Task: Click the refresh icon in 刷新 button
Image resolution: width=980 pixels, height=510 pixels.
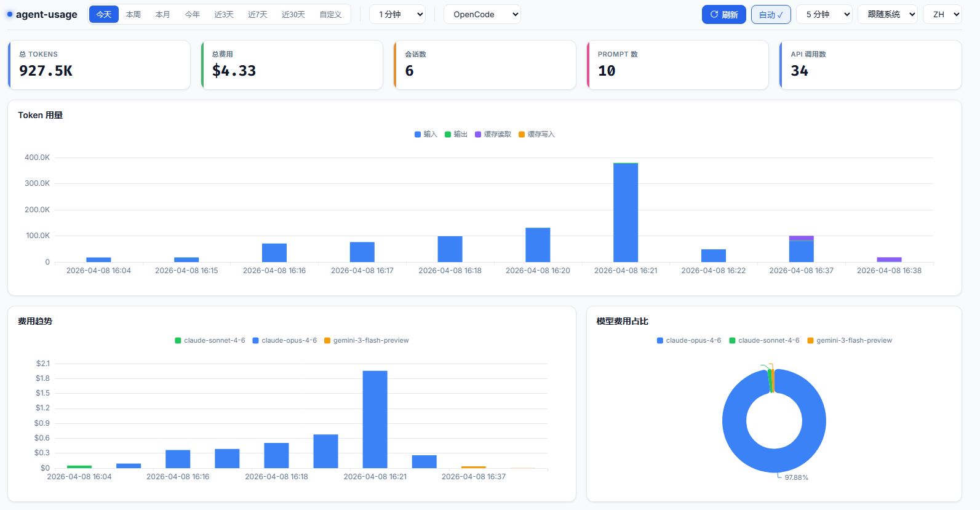Action: (714, 14)
